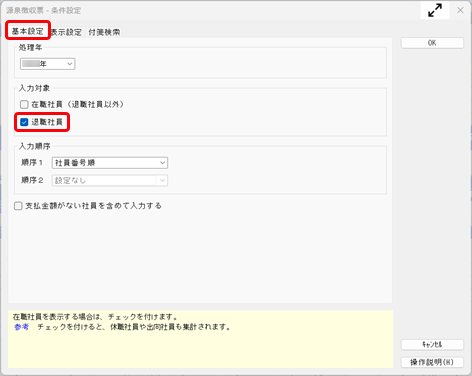
Task: Click the 源泉徴収票 - 条件設定 title text
Action: pyautogui.click(x=44, y=10)
